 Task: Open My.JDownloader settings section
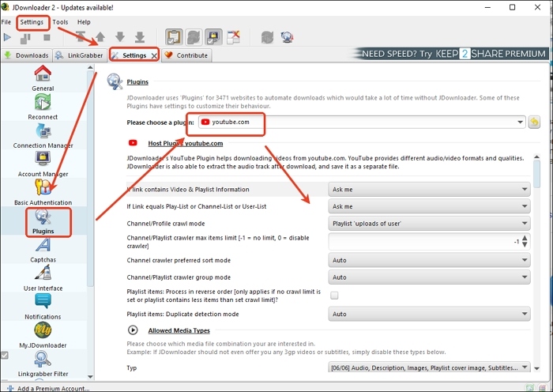[43, 336]
